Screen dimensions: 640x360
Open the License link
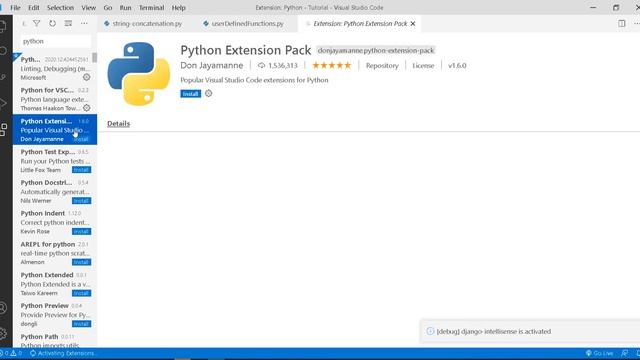[423, 65]
